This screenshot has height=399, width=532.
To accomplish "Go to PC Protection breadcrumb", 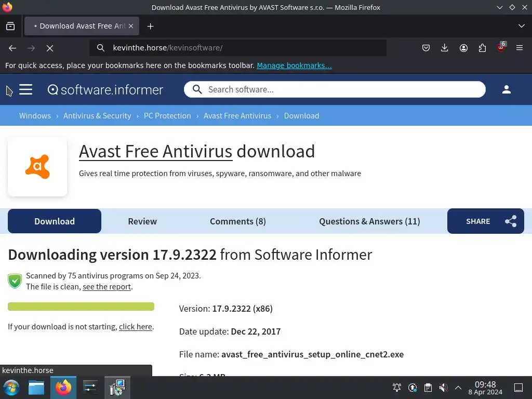I will coord(167,116).
